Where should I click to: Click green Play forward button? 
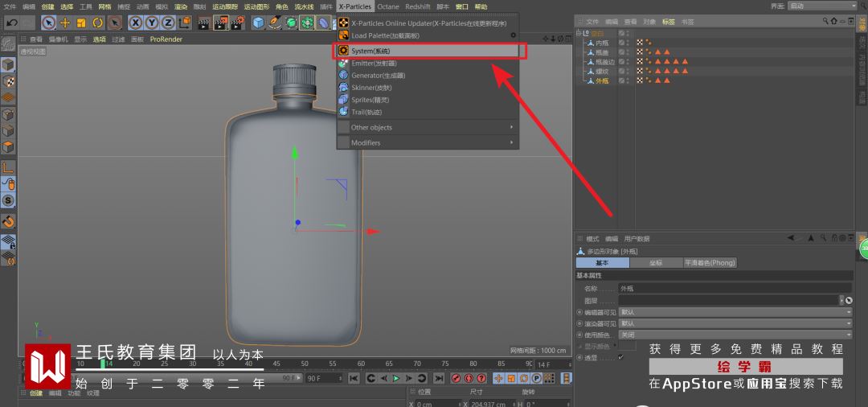pyautogui.click(x=395, y=378)
